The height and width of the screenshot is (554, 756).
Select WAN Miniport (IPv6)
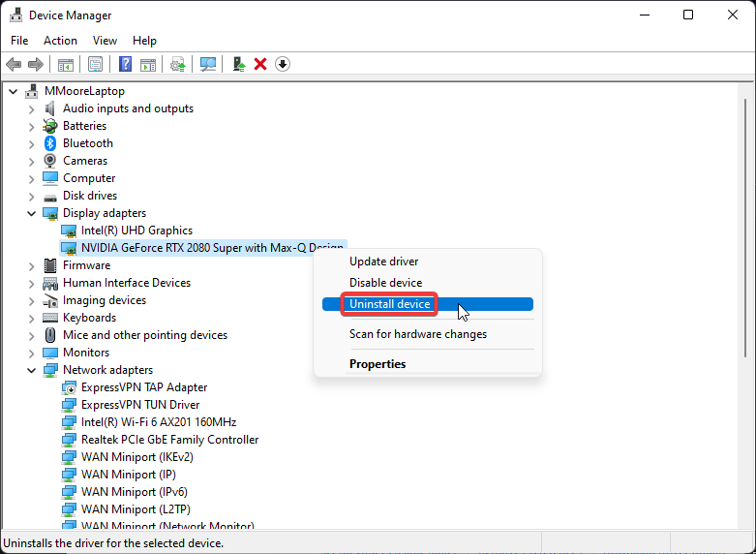coord(134,492)
